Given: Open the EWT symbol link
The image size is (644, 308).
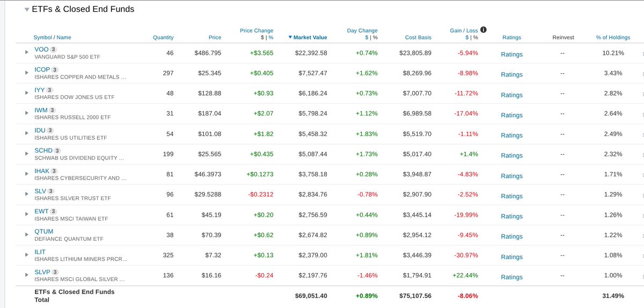Looking at the screenshot, I should click(x=41, y=211).
